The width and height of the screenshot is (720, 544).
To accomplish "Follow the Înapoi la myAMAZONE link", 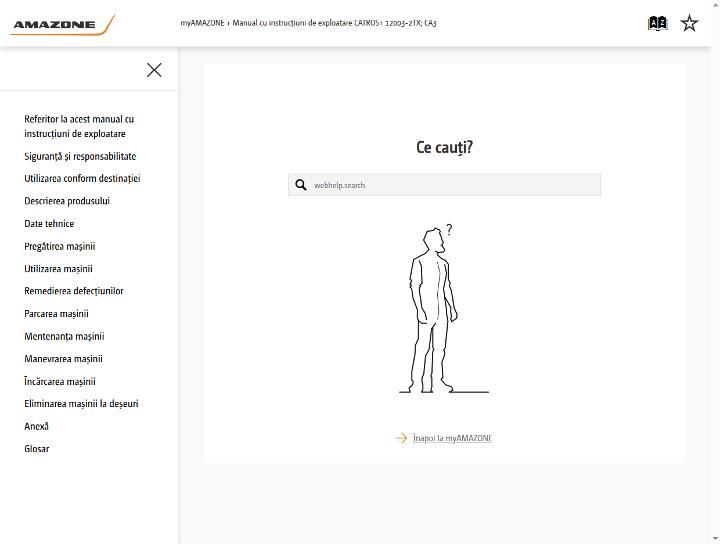I will [452, 438].
